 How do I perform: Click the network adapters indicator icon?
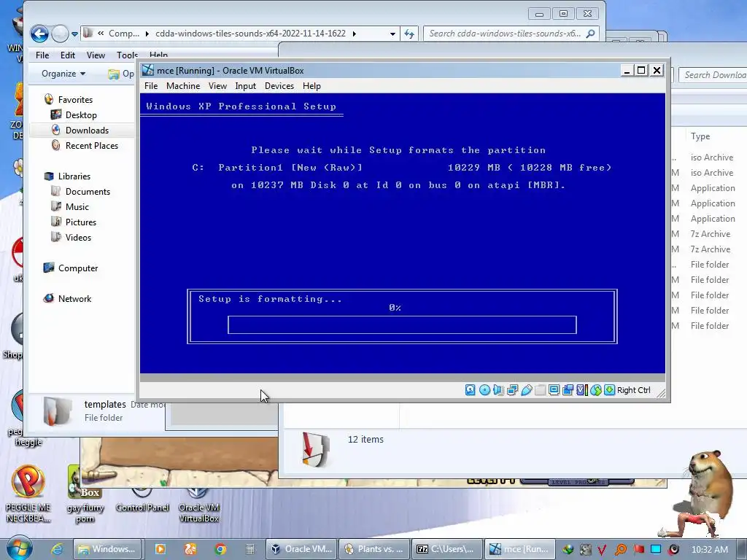(513, 390)
